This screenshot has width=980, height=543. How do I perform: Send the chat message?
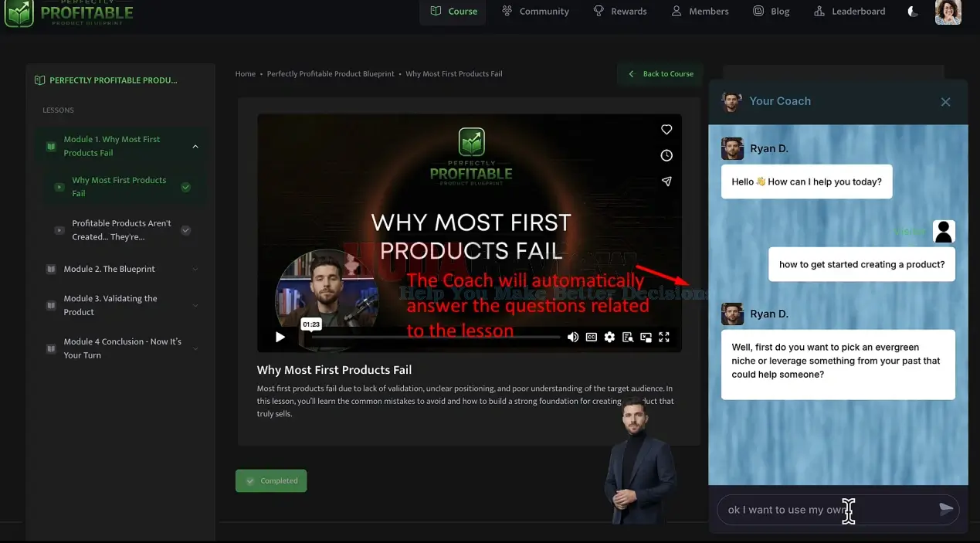pyautogui.click(x=946, y=508)
